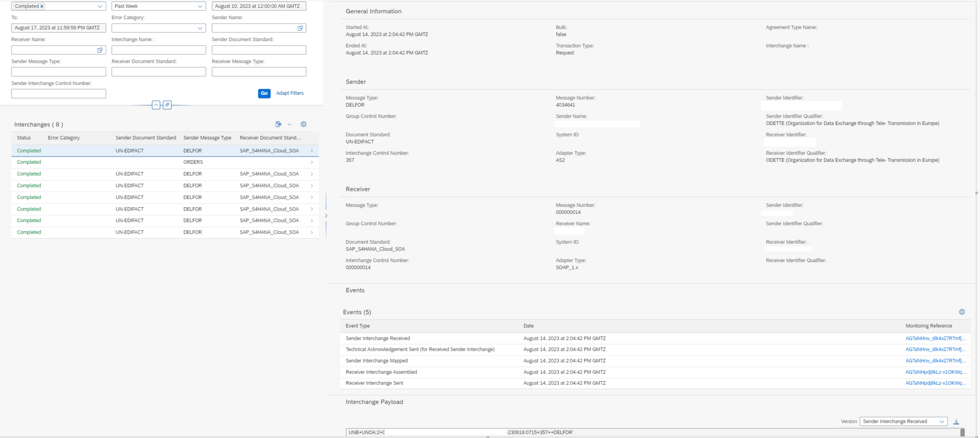
Task: Open details chevron for the ORDERS row
Action: pos(312,162)
